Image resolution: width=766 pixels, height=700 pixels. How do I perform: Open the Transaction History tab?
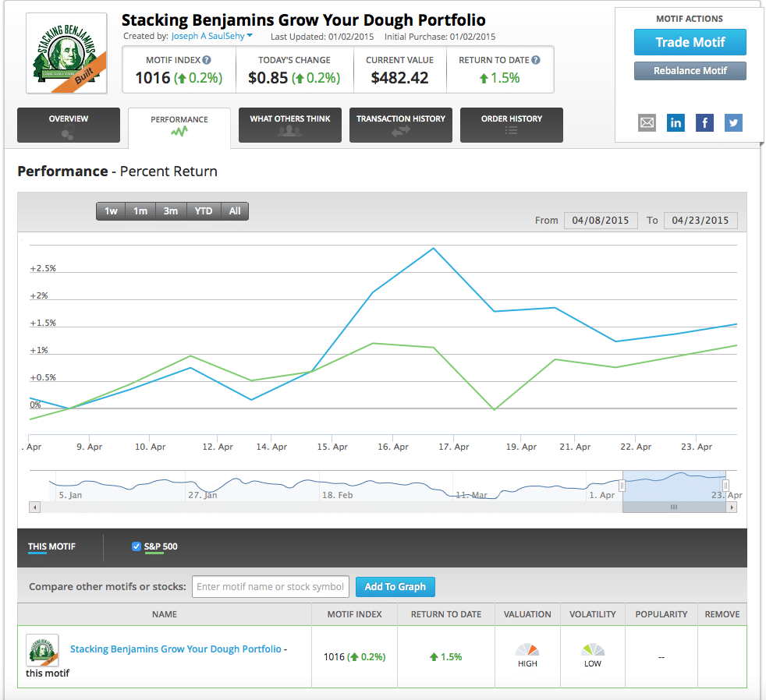point(401,125)
